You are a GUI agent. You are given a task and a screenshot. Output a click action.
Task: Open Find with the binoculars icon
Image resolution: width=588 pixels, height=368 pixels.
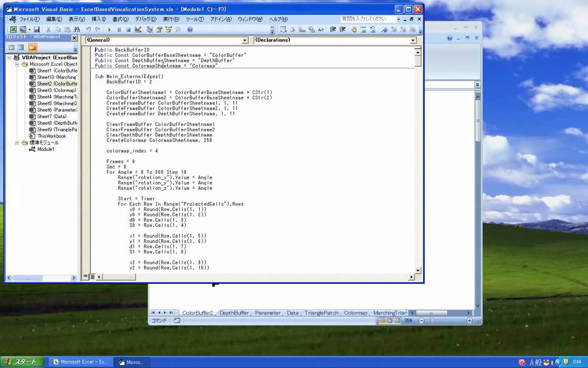point(77,29)
